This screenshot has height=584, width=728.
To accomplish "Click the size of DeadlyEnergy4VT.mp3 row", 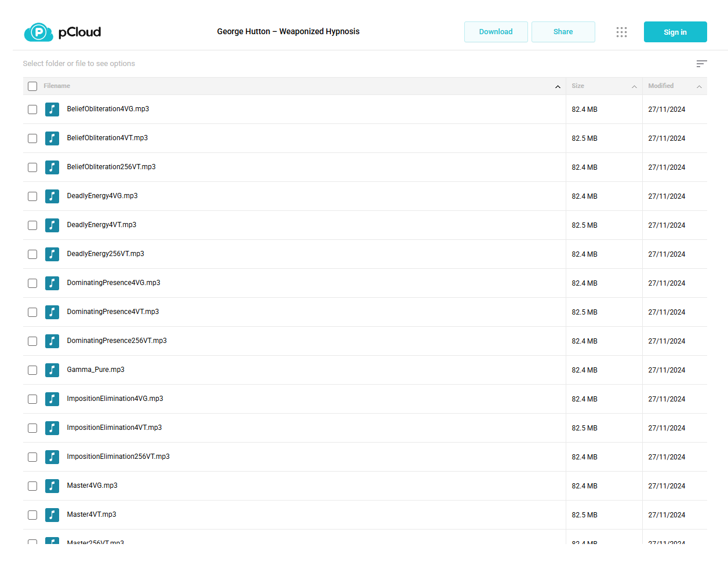I will click(584, 225).
